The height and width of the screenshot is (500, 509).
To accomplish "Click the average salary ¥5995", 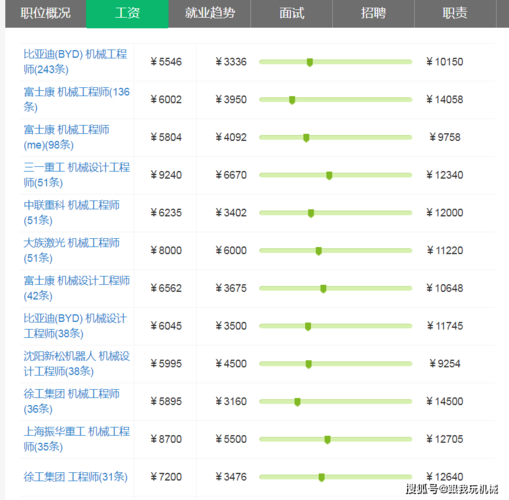I will click(166, 363).
